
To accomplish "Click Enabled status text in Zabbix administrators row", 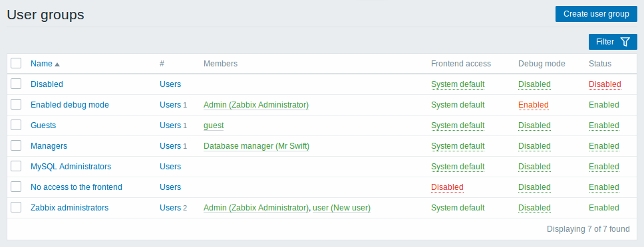I will 604,208.
